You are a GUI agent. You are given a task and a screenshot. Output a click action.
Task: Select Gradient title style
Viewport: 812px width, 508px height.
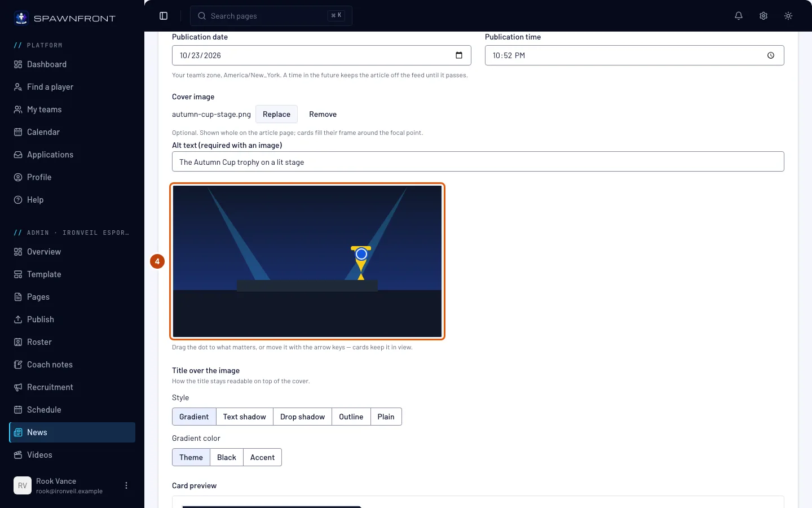[x=194, y=417]
